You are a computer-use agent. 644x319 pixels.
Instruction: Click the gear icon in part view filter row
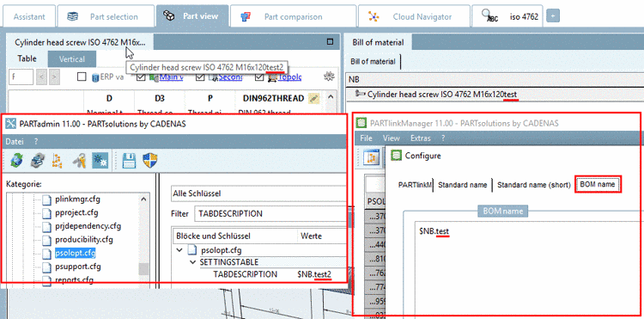point(328,76)
